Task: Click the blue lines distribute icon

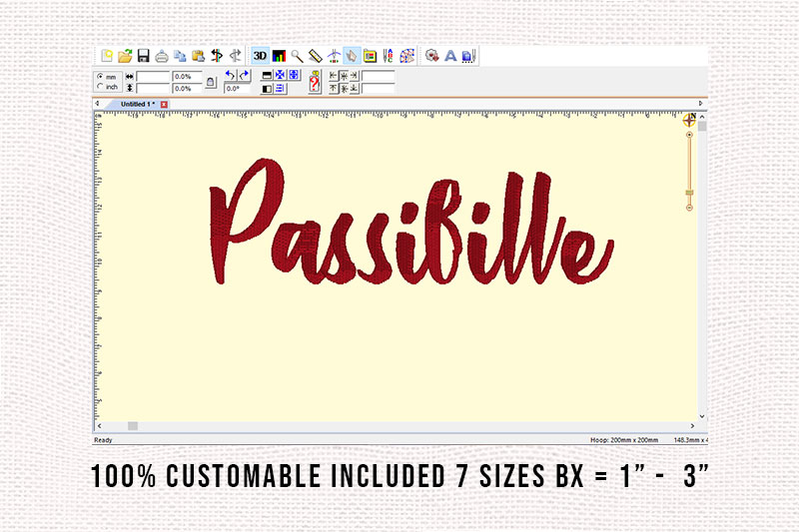Action: (281, 89)
